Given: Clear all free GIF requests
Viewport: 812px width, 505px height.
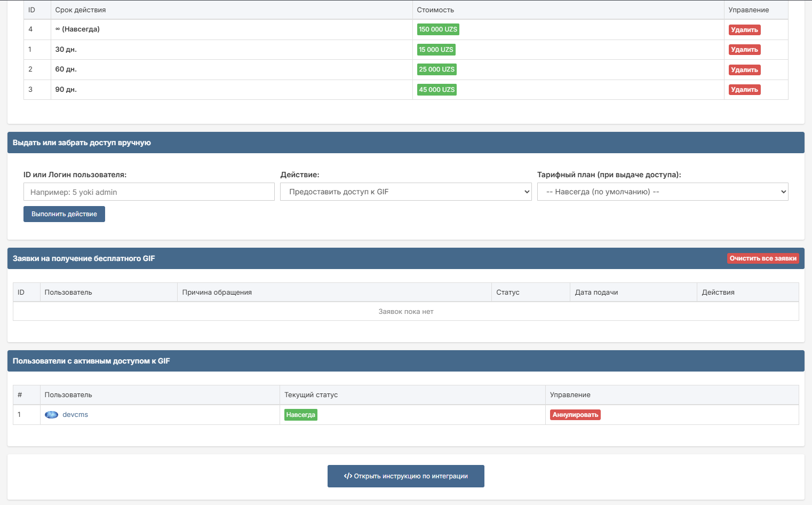Looking at the screenshot, I should coord(763,258).
